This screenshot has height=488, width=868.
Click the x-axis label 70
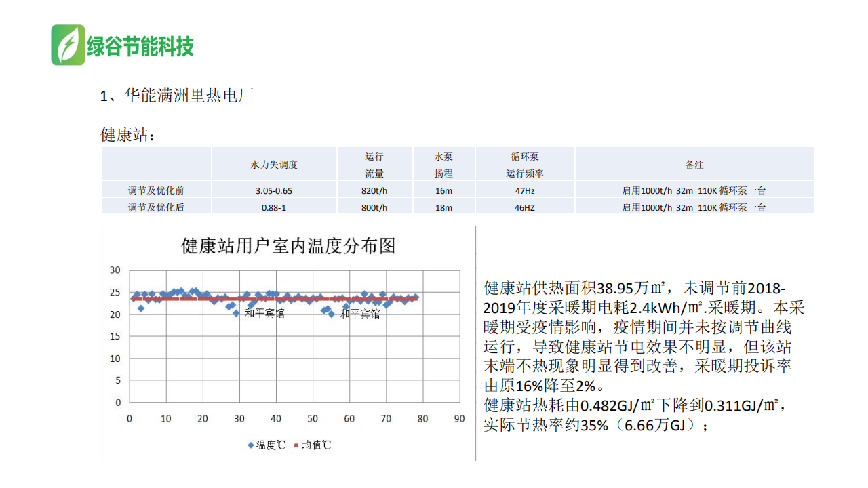pos(386,419)
